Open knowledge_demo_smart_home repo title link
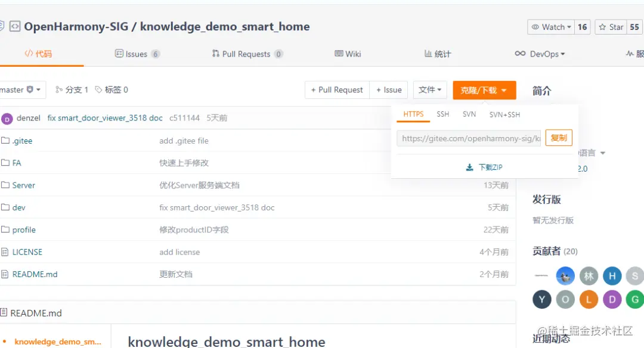 [x=225, y=26]
